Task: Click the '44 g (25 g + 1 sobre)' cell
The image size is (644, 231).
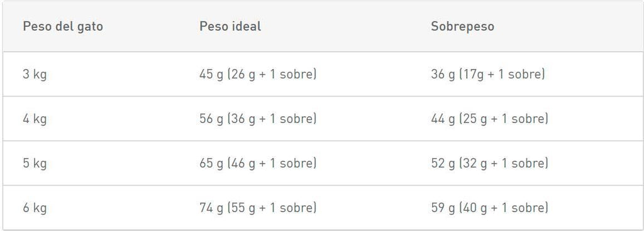Action: [x=489, y=119]
